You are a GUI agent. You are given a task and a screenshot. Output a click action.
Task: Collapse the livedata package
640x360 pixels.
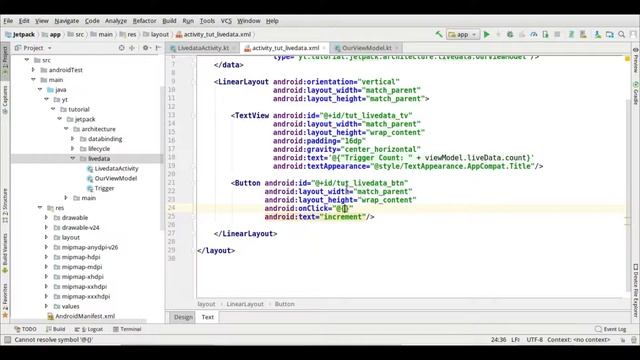[x=73, y=158]
